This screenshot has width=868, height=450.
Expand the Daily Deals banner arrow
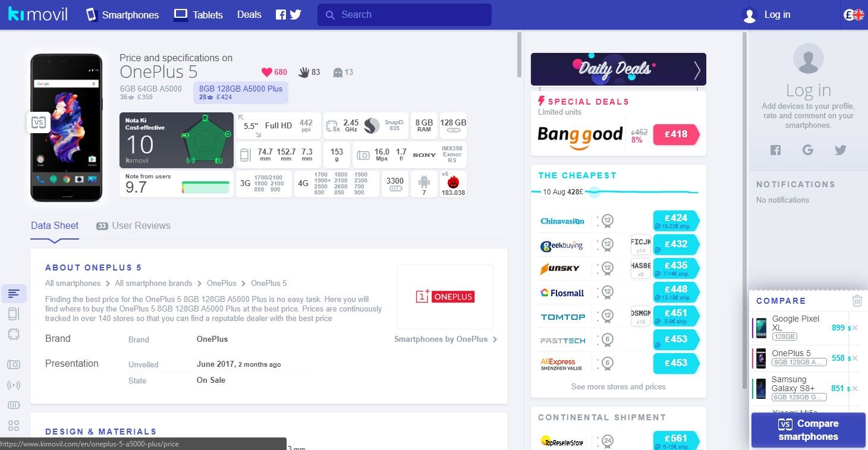click(697, 70)
